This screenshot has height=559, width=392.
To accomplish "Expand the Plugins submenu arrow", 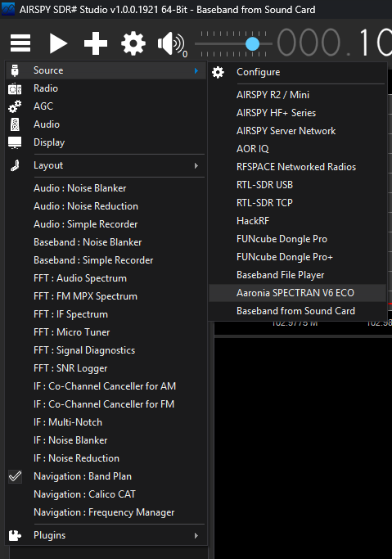I will click(x=196, y=535).
